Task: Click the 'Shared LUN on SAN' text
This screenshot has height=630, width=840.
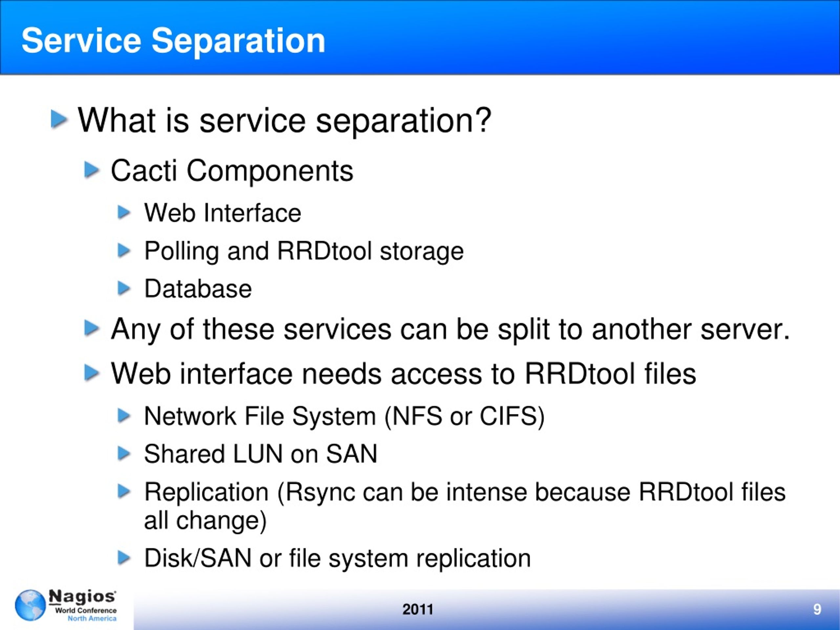Action: pos(261,454)
